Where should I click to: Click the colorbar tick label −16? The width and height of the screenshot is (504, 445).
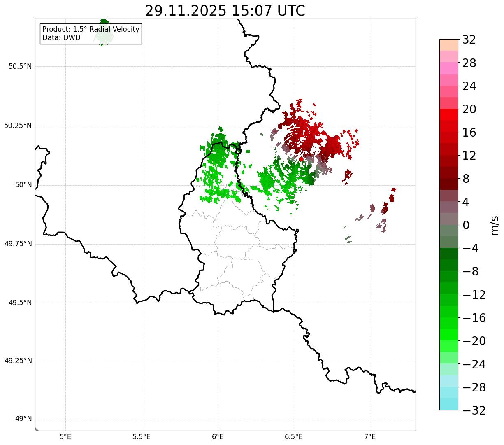click(474, 318)
